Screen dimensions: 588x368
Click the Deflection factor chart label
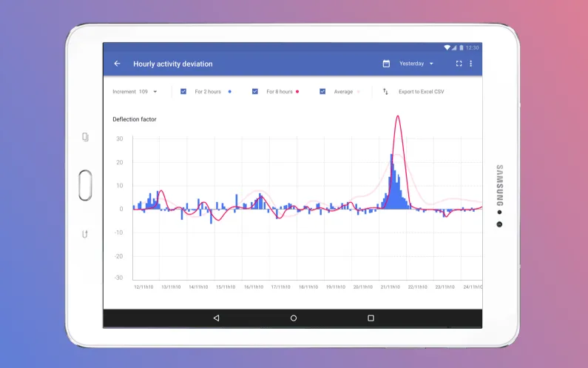tap(135, 119)
